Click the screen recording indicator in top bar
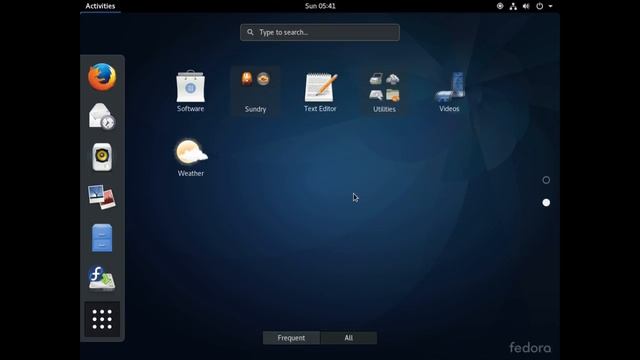Screen dimensions: 640x360 [500, 6]
